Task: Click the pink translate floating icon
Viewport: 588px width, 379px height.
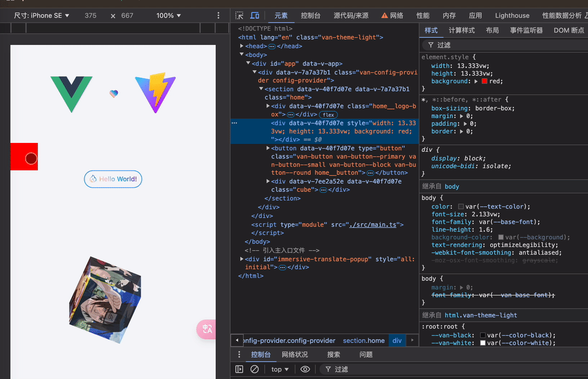Action: click(x=206, y=329)
